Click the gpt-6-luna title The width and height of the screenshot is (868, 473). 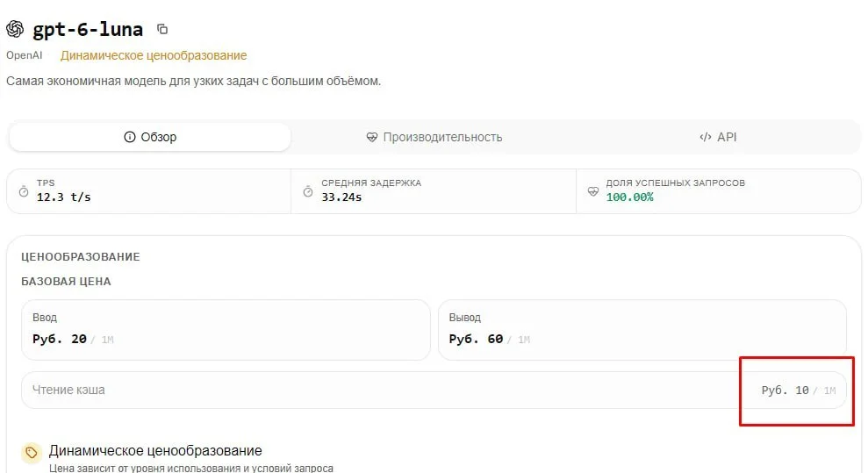tap(88, 29)
